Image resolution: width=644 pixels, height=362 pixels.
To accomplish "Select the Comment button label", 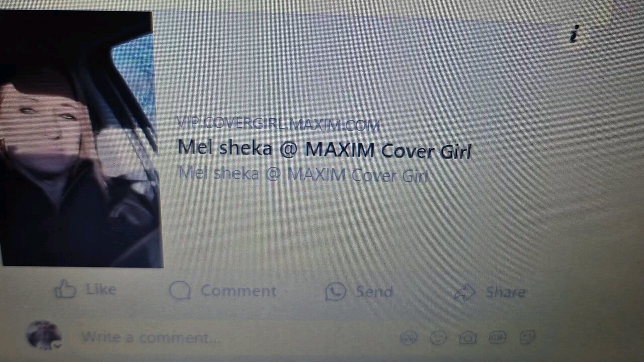I will coord(238,291).
